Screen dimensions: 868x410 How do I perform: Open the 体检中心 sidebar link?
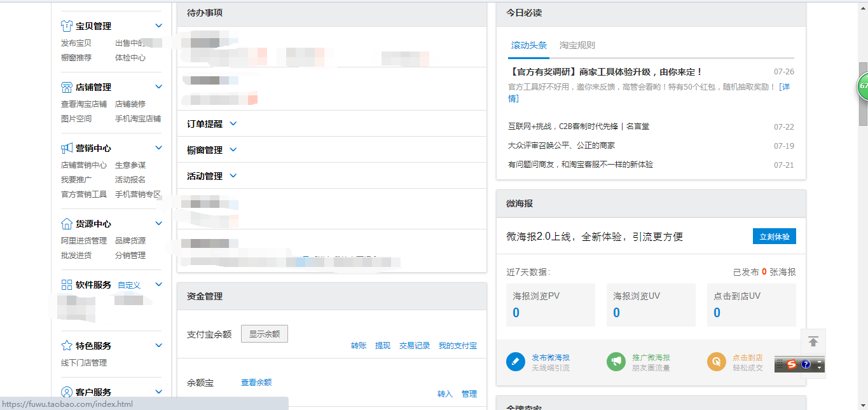tap(130, 58)
